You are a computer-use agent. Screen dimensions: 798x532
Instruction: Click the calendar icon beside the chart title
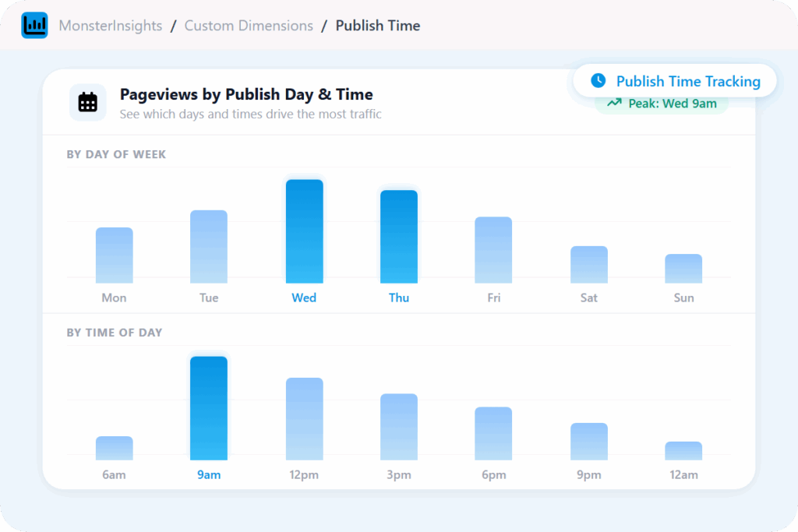click(88, 103)
